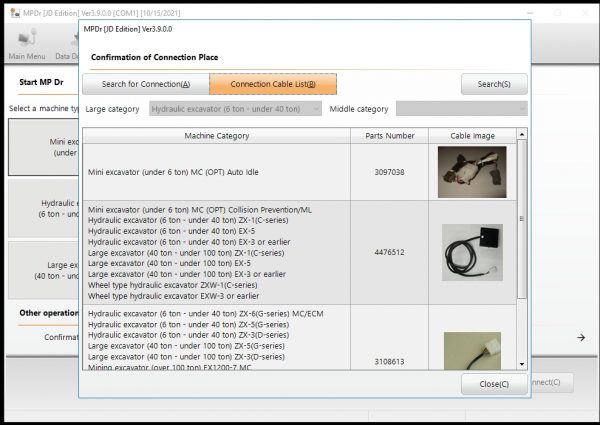Click the right arrow icon in main window
The height and width of the screenshot is (425, 600).
(581, 337)
